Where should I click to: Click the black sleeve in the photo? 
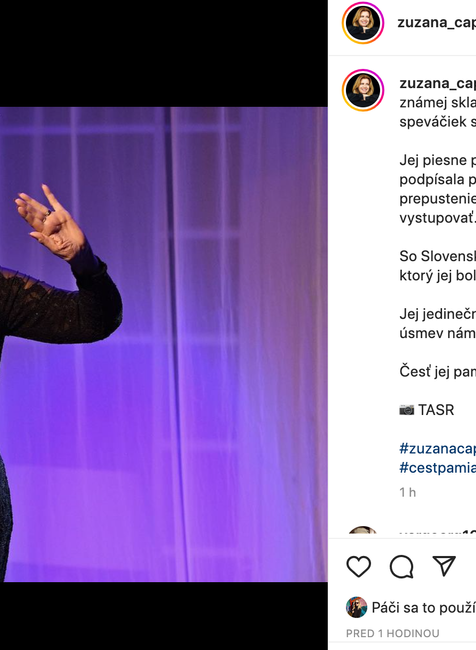(62, 305)
